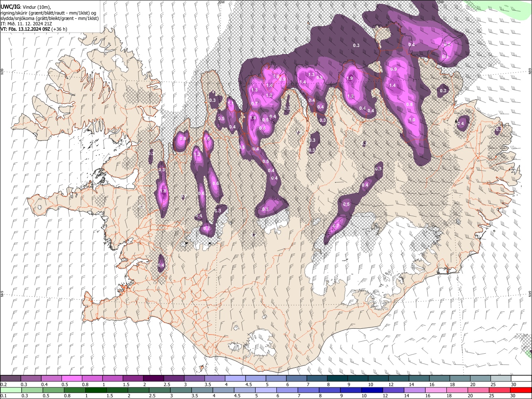The height and width of the screenshot is (399, 532).
Task: Pick the purple snow swatch for 0.3–0.4
Action: tap(31, 379)
